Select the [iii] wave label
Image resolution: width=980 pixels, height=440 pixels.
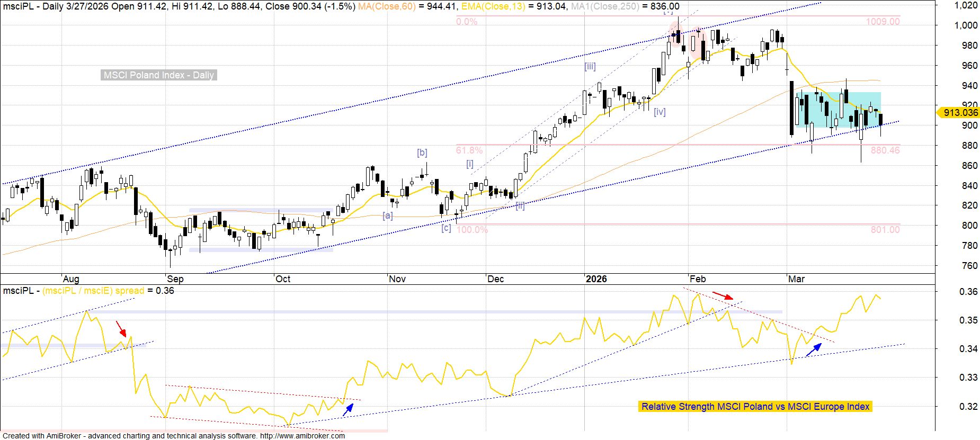click(590, 66)
